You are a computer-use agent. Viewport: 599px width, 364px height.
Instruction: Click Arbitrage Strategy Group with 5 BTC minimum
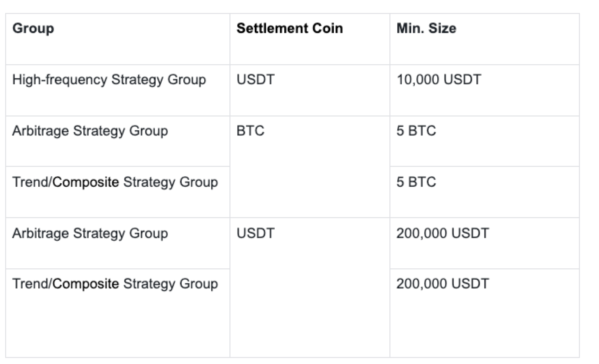tap(118, 141)
